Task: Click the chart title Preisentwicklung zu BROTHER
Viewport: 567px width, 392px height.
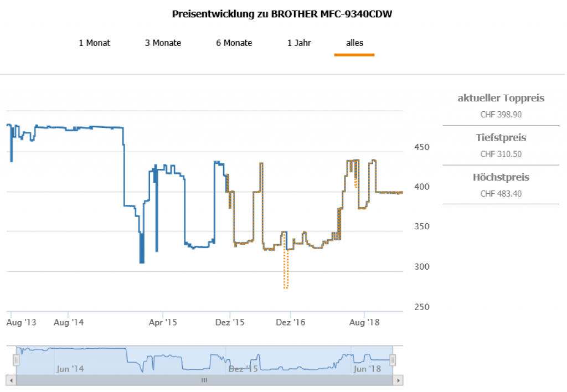Action: (283, 14)
